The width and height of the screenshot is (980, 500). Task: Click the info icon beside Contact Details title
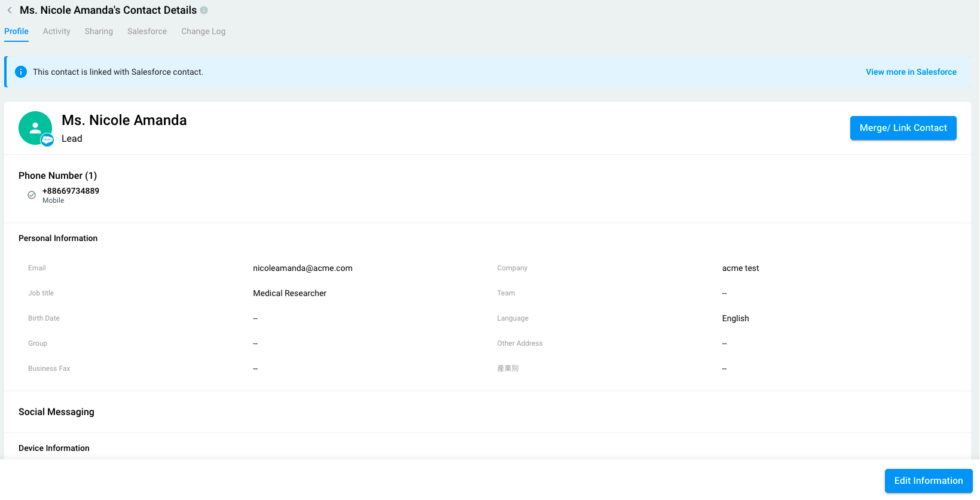pos(204,10)
